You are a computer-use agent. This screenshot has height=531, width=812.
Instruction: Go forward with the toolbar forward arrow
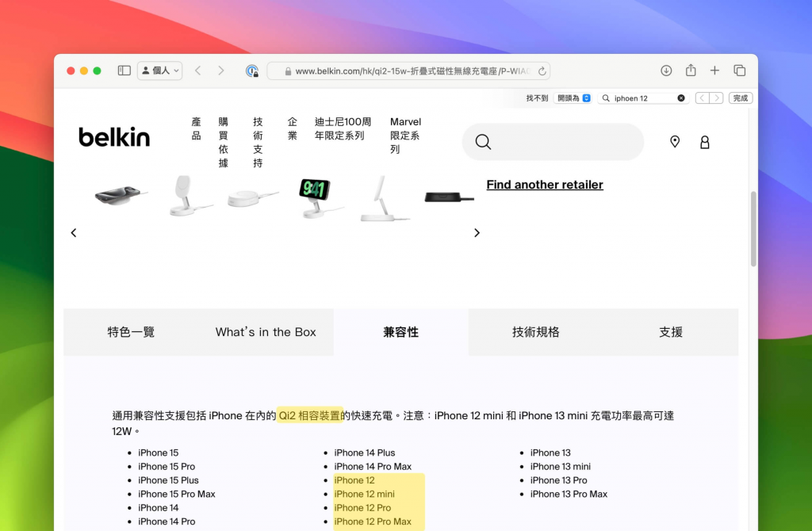click(221, 71)
